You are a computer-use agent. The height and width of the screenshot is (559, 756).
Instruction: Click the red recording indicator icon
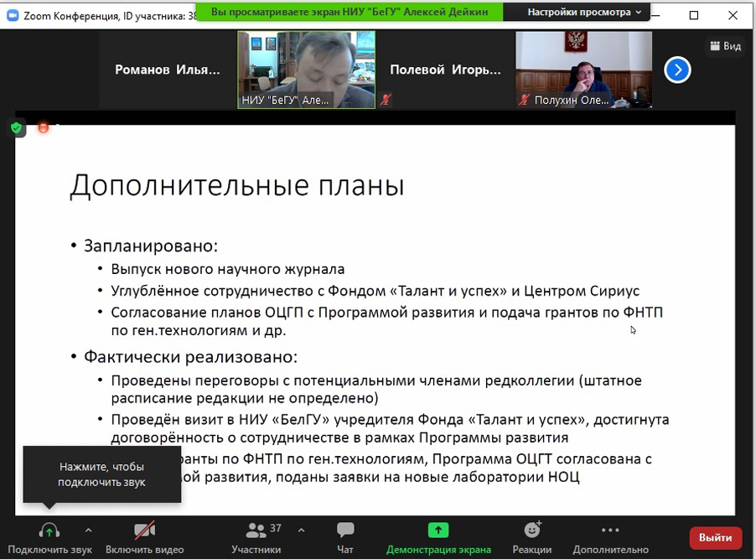point(44,127)
